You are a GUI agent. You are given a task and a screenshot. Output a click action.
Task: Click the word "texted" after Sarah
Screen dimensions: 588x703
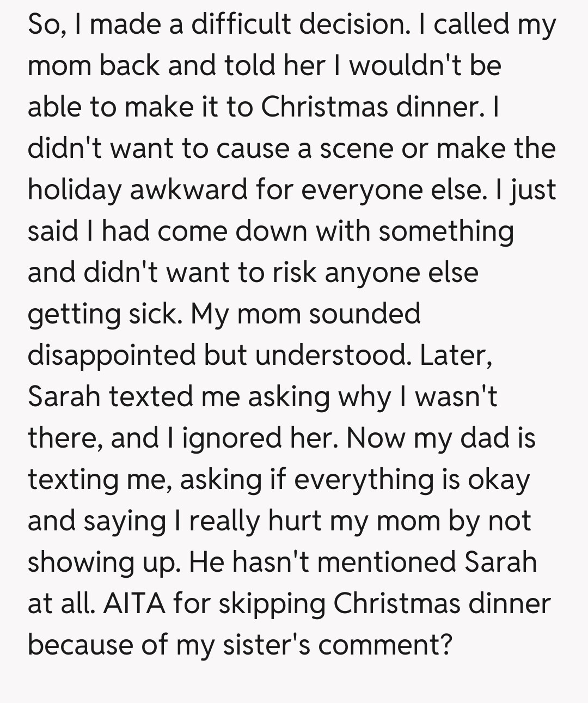click(151, 396)
